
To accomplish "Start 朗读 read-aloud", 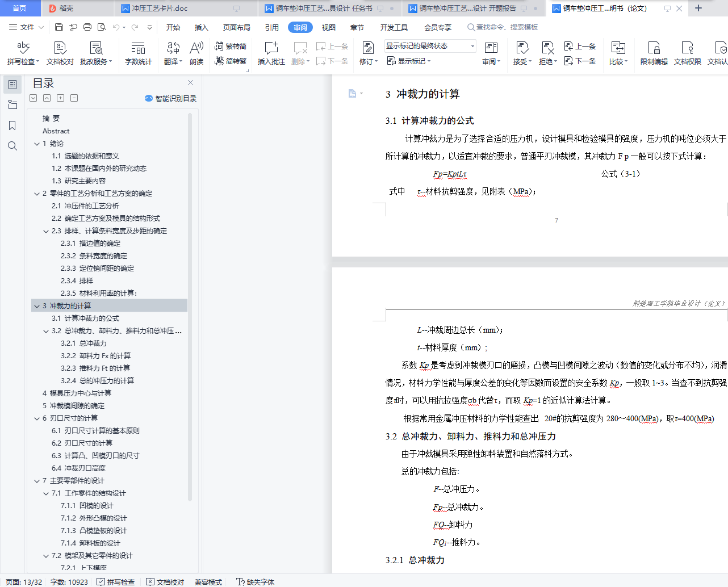I will coord(196,53).
